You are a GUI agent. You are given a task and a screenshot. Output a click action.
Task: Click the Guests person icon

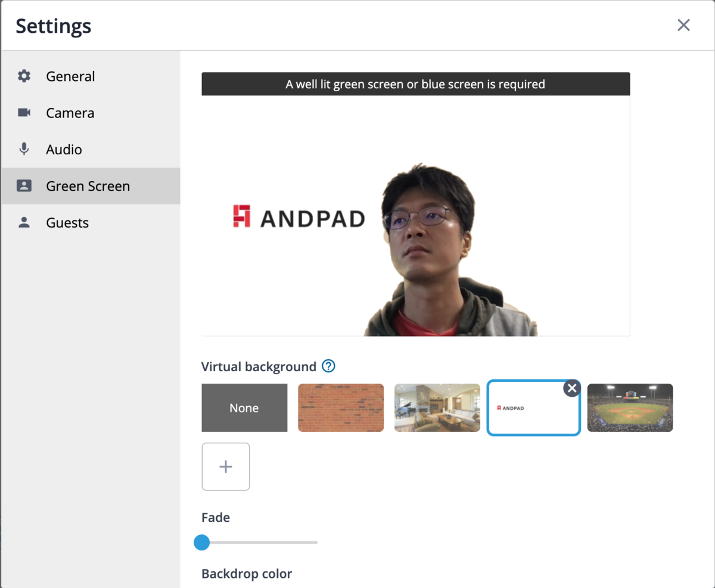pyautogui.click(x=24, y=222)
